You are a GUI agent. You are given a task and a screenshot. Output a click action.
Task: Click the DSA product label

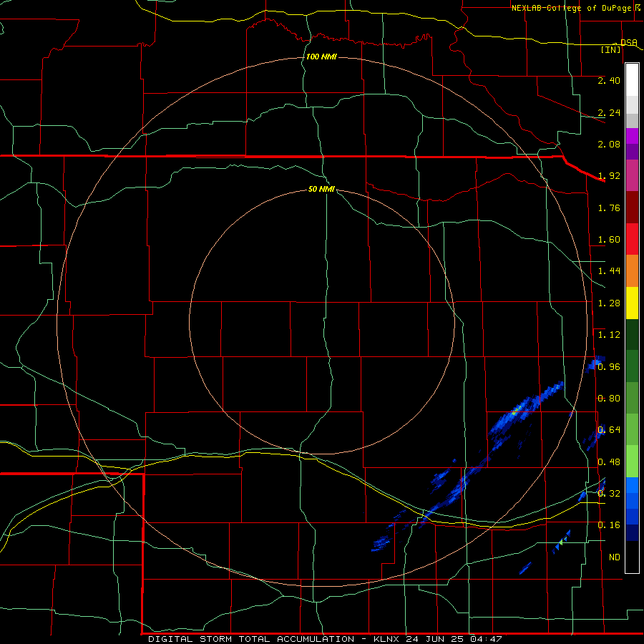pyautogui.click(x=629, y=42)
